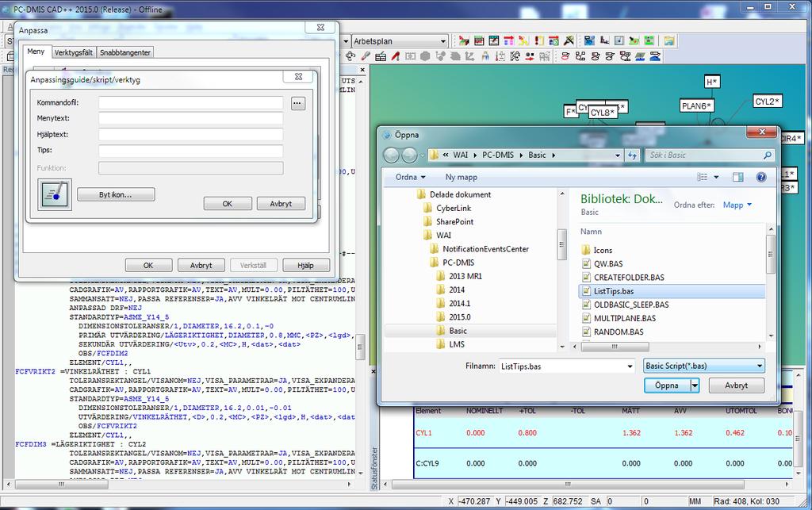Switch to the Meny tab
The image size is (812, 510).
[x=36, y=52]
